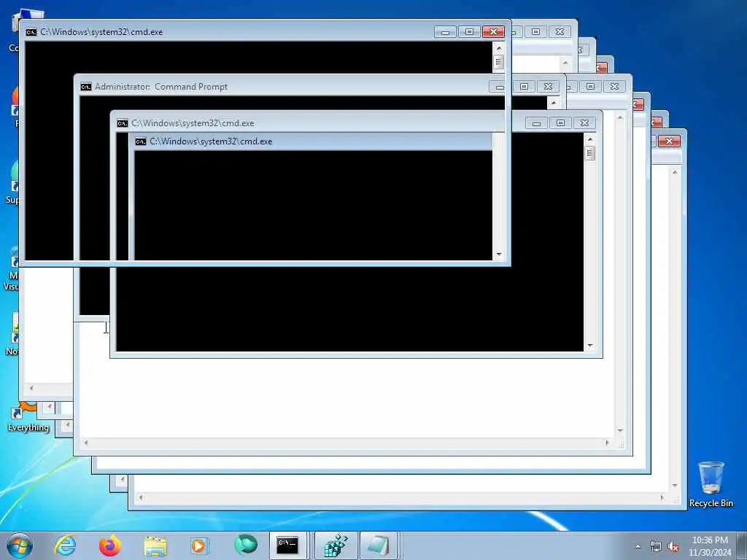The width and height of the screenshot is (747, 560).
Task: Open Firefox from the taskbar
Action: 110,545
